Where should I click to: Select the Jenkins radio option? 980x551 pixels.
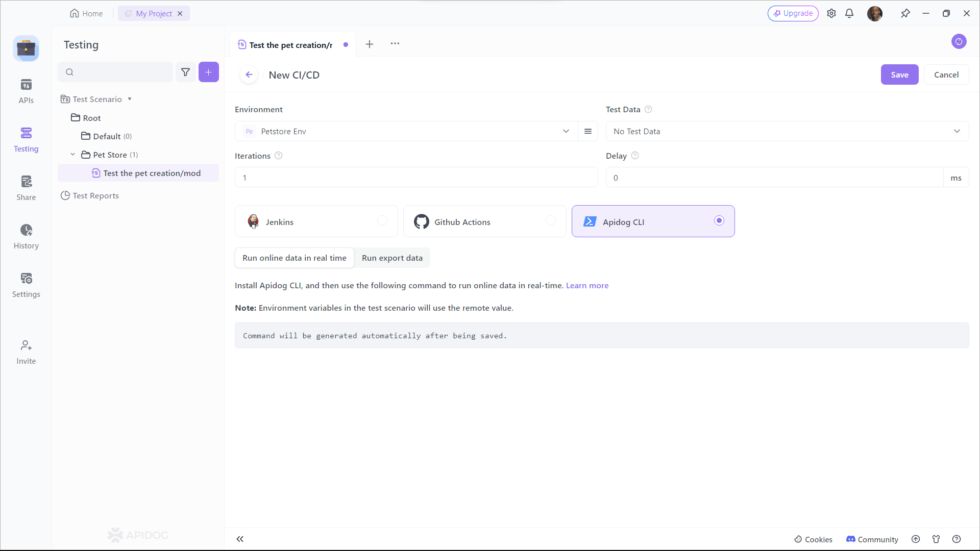pyautogui.click(x=382, y=220)
